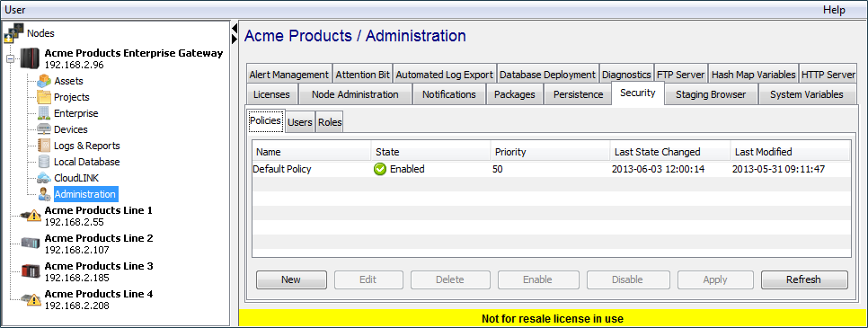Go to the Packages tab

(x=515, y=94)
